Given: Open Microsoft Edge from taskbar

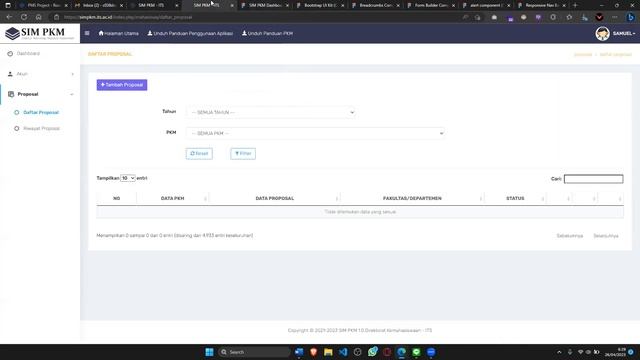Looking at the screenshot, I should tap(402, 352).
